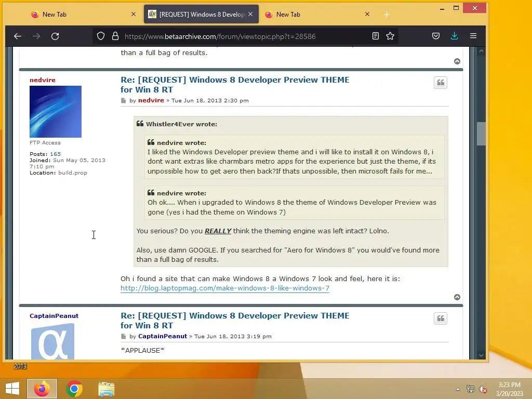Click the *APPLAUSE* post text

pos(142,351)
